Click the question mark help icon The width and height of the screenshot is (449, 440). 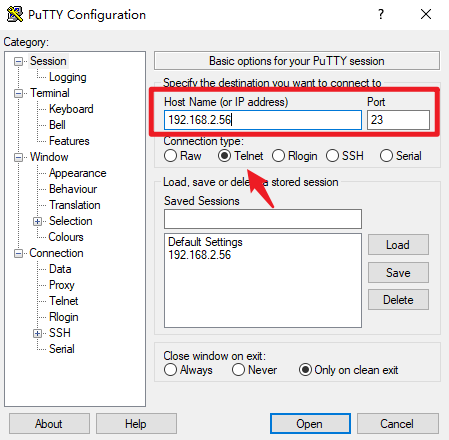point(381,14)
